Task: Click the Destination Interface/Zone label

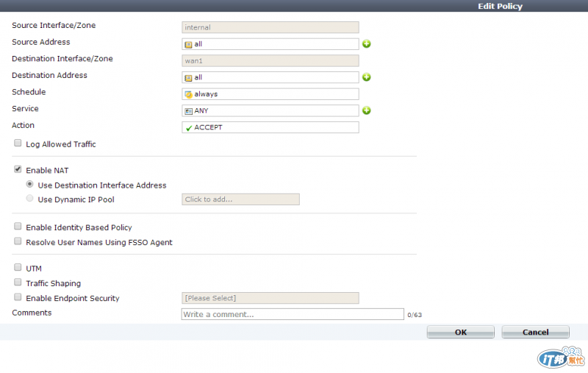Action: coord(62,59)
